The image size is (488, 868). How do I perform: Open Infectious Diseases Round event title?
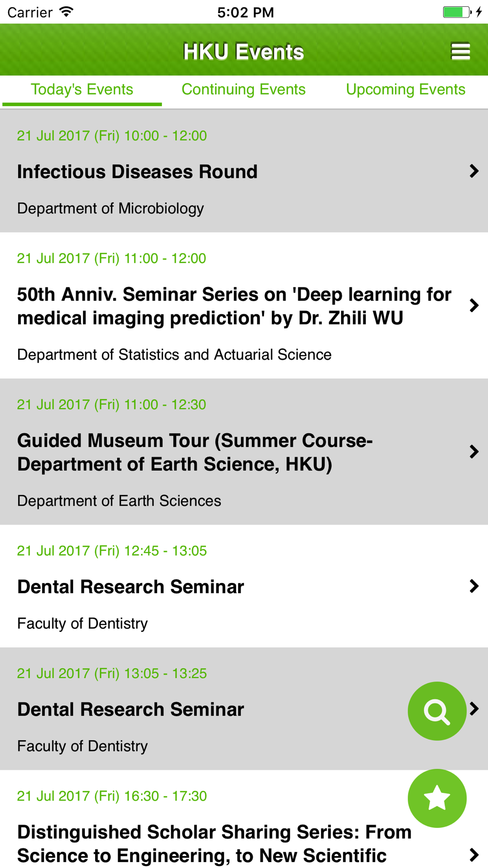click(137, 172)
